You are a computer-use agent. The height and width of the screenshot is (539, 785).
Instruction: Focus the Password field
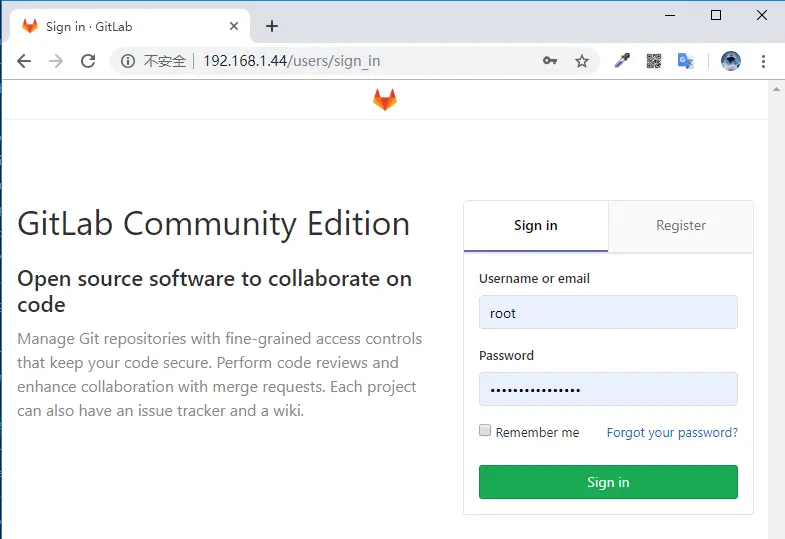coord(608,389)
